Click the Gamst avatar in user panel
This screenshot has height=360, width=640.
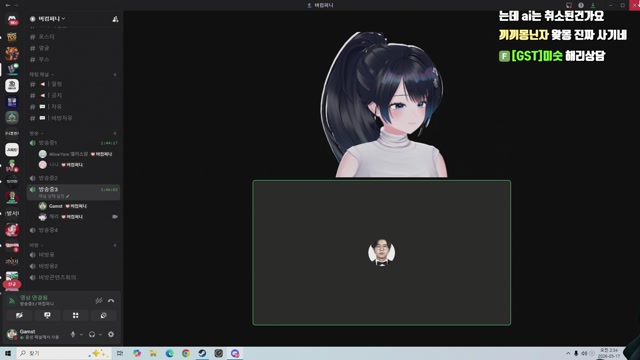pos(12,334)
